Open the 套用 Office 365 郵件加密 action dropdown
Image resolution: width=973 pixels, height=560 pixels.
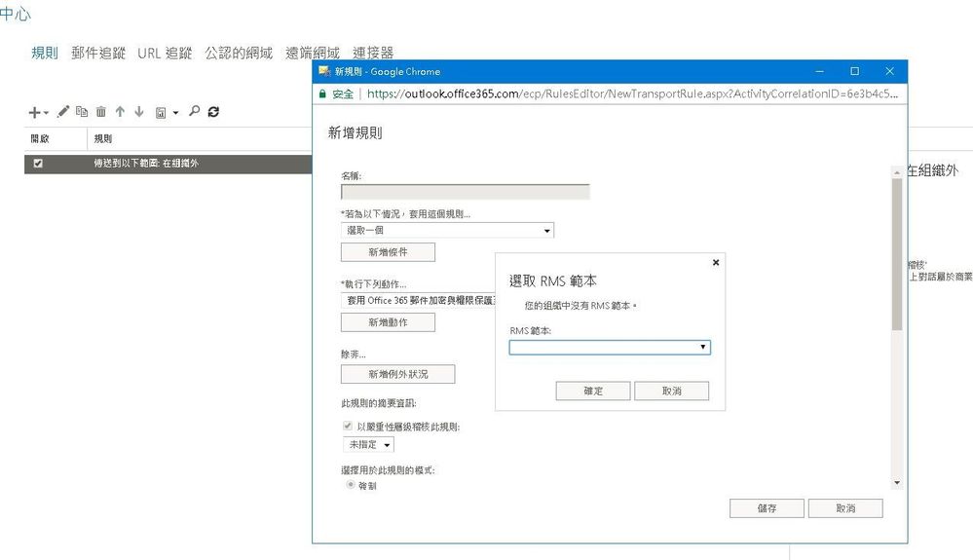click(419, 301)
